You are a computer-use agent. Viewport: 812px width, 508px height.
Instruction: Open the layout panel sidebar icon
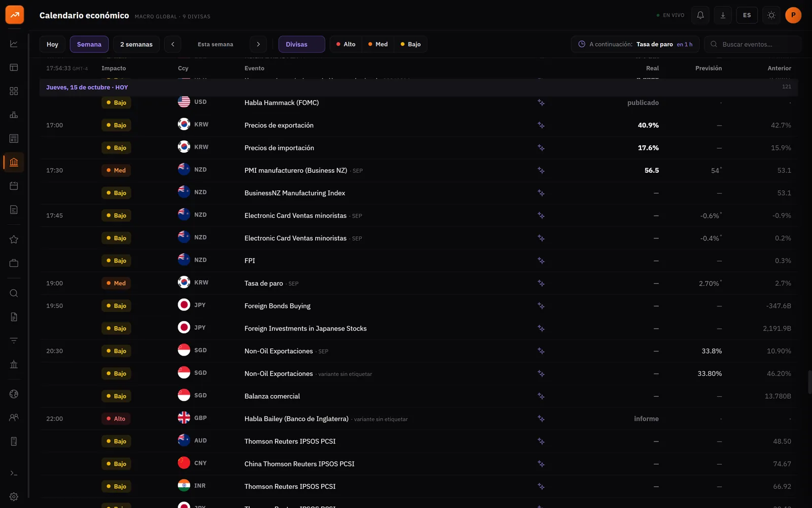pyautogui.click(x=14, y=68)
